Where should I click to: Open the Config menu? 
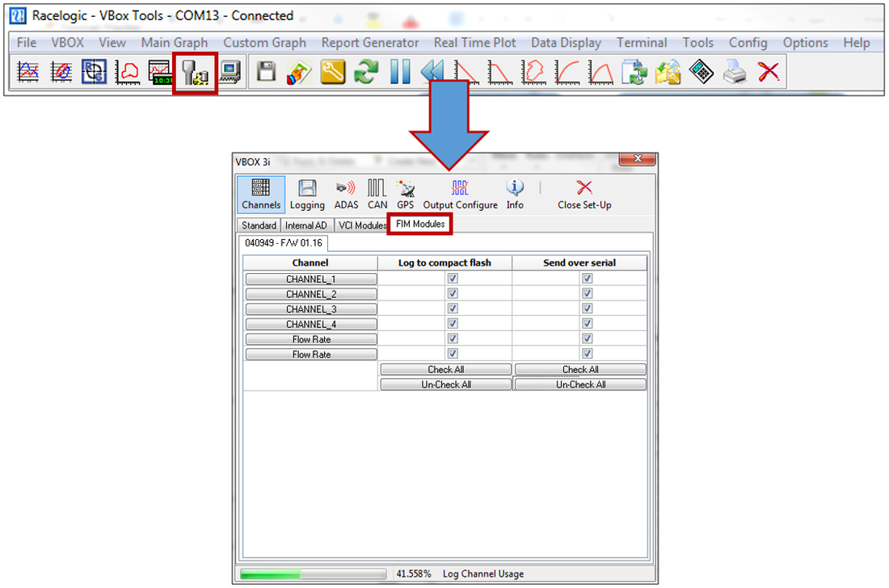click(748, 43)
